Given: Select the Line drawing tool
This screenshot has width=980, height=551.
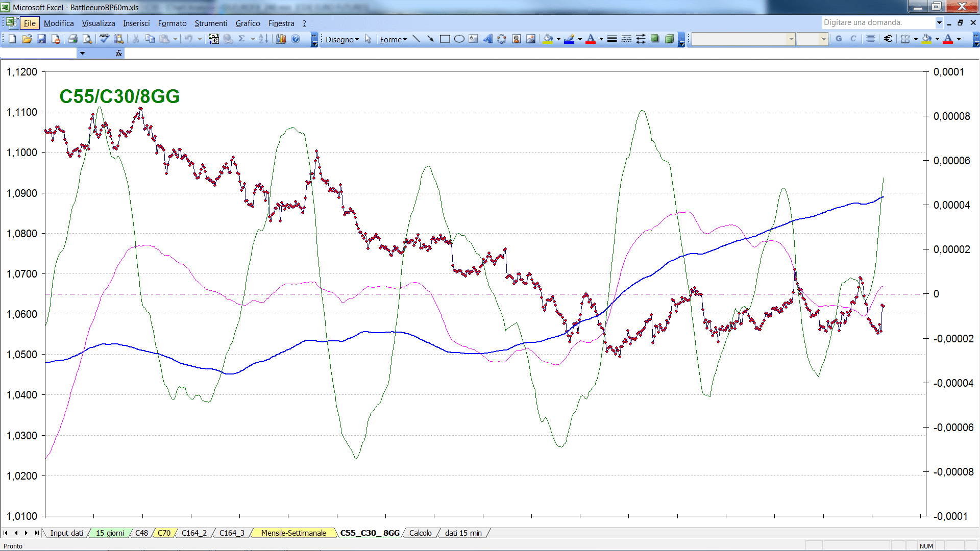Looking at the screenshot, I should pyautogui.click(x=416, y=39).
